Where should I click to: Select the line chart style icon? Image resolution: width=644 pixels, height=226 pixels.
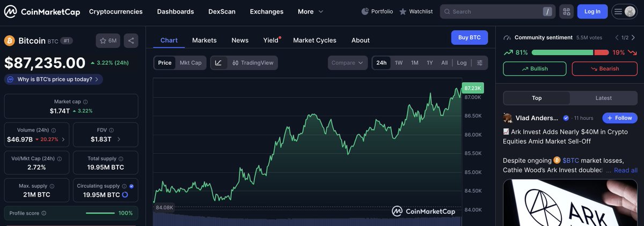(x=218, y=63)
